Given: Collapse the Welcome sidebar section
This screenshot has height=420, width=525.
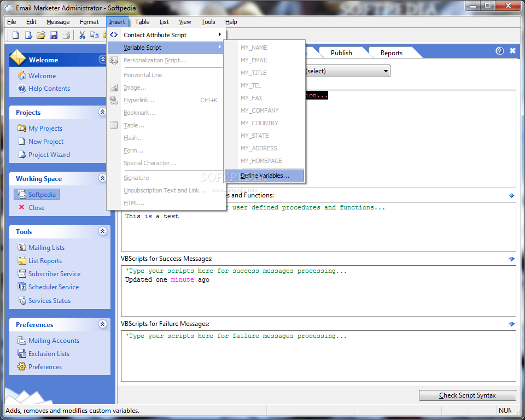Looking at the screenshot, I should 102,59.
